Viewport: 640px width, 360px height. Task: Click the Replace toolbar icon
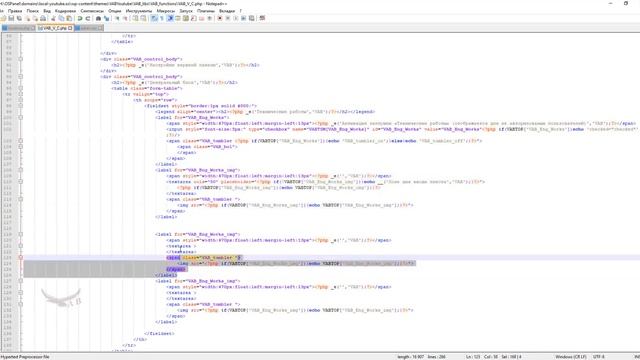click(107, 18)
